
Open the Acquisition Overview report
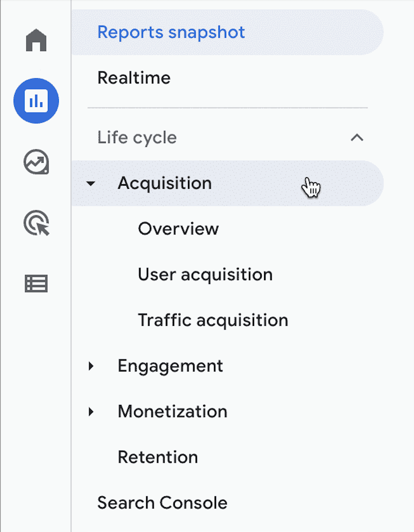click(178, 229)
